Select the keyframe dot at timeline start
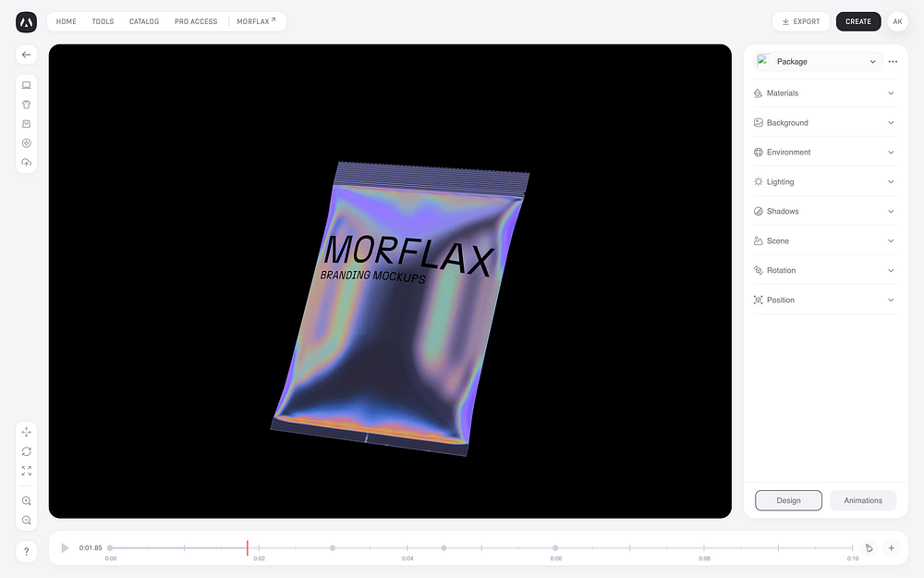The width and height of the screenshot is (924, 578). tap(110, 548)
